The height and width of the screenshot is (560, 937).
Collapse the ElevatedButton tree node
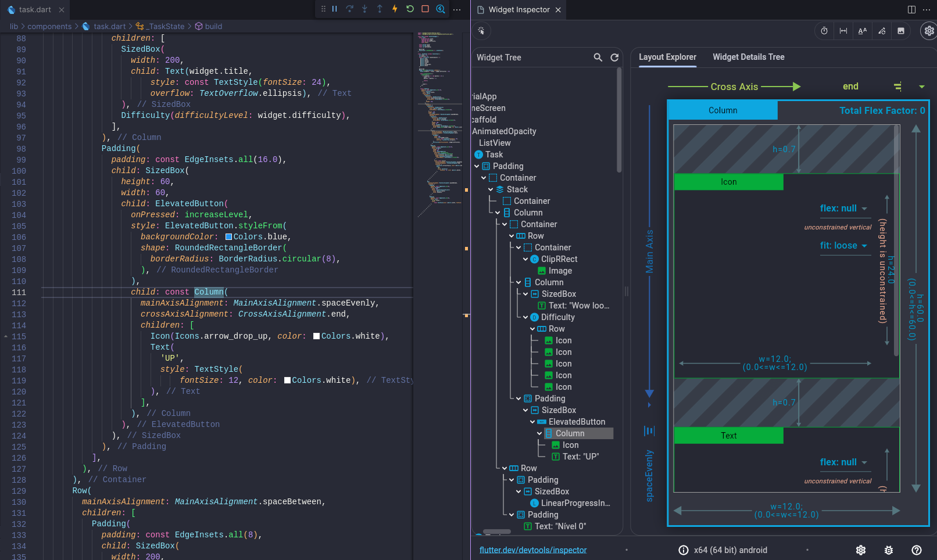532,422
